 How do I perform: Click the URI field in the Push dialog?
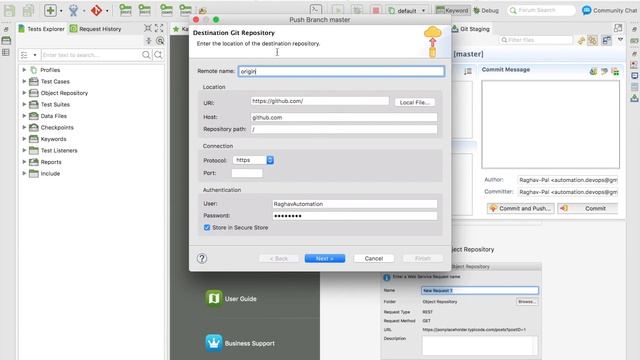point(320,101)
